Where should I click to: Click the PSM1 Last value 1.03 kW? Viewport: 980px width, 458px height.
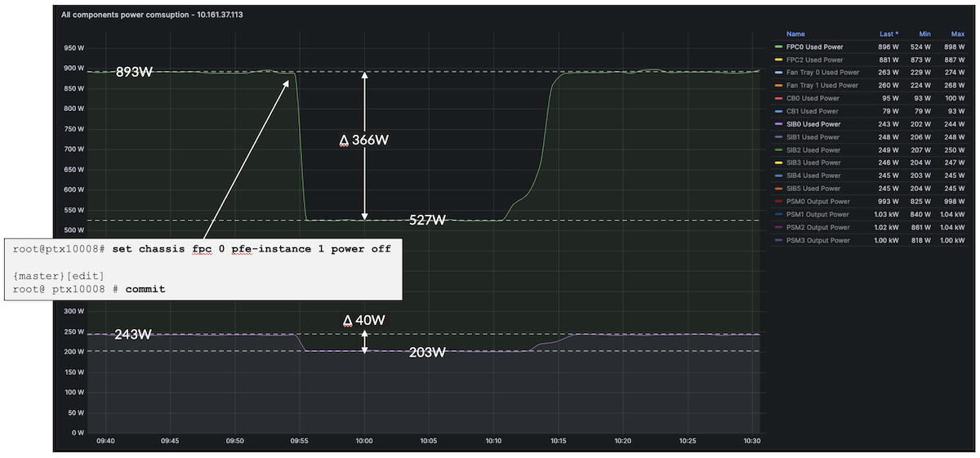(886, 215)
